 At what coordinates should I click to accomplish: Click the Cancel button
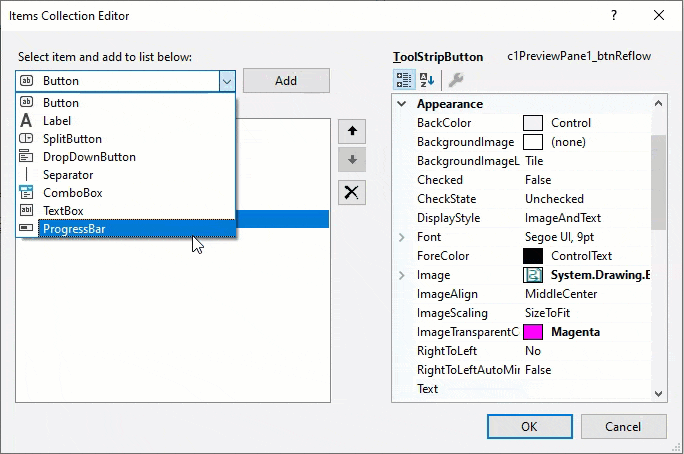point(623,427)
